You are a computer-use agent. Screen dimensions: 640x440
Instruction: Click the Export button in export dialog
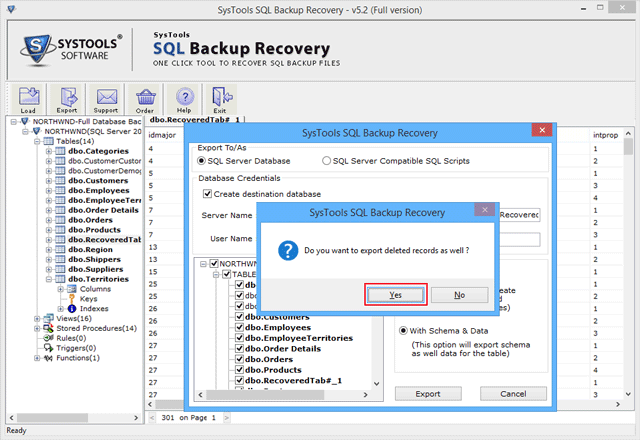point(428,394)
